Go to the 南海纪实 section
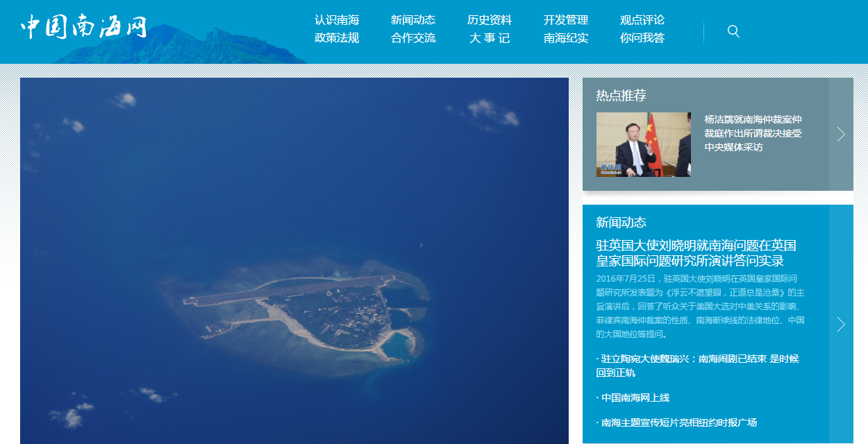The image size is (868, 444). 566,38
